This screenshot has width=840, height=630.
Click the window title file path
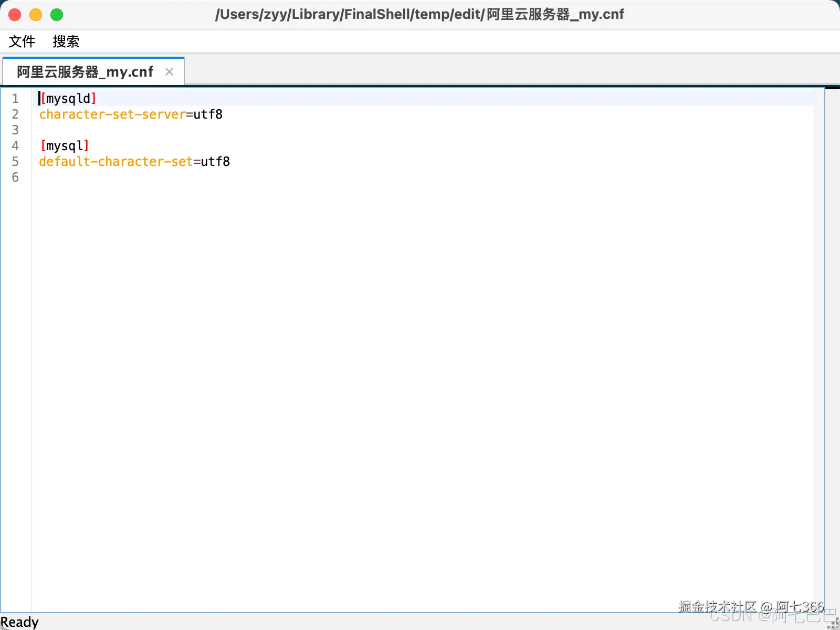(419, 14)
